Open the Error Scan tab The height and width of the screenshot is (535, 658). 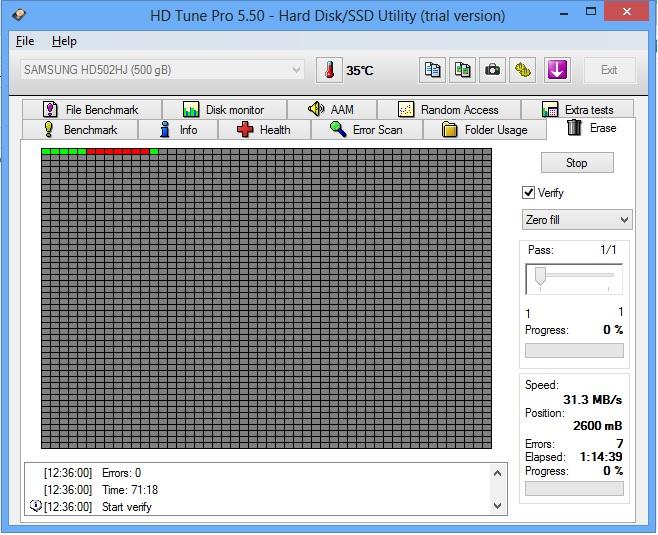click(x=367, y=130)
